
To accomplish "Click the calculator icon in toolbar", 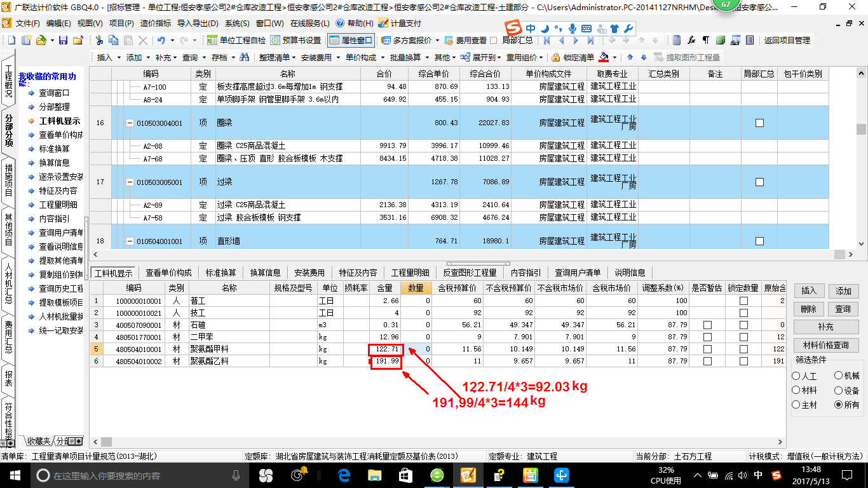I will pyautogui.click(x=677, y=40).
